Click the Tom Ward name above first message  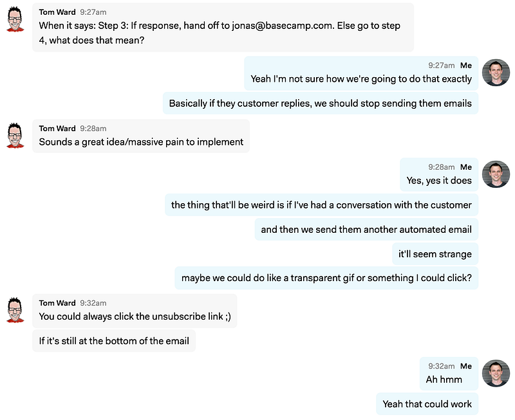[x=57, y=12]
